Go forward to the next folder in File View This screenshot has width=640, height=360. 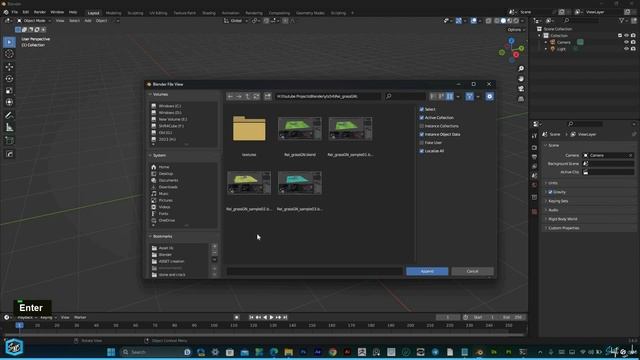point(239,96)
